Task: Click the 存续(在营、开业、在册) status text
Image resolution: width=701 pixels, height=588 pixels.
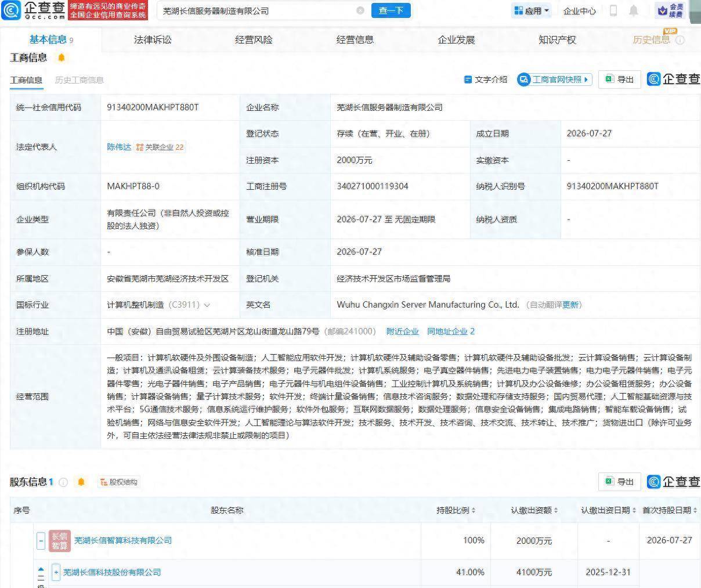Action: point(384,134)
